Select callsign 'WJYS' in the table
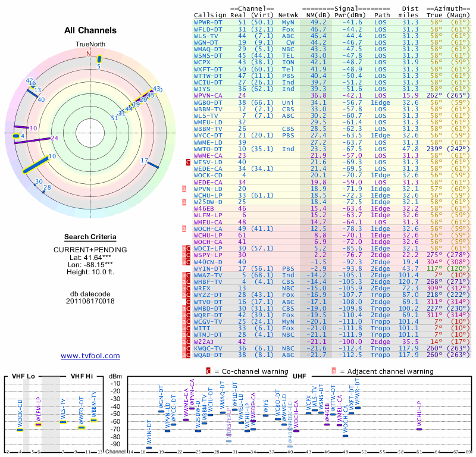This screenshot has height=457, width=476. click(202, 89)
